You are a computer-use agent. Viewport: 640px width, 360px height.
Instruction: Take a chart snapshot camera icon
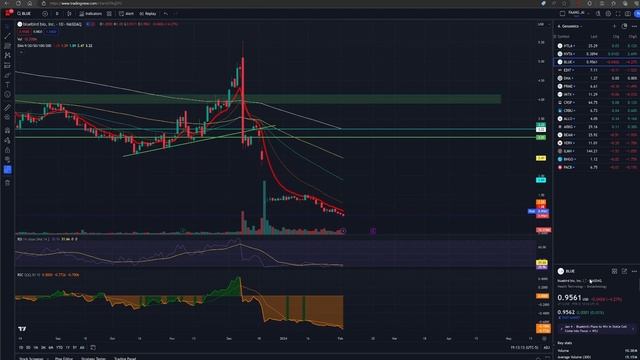(628, 13)
